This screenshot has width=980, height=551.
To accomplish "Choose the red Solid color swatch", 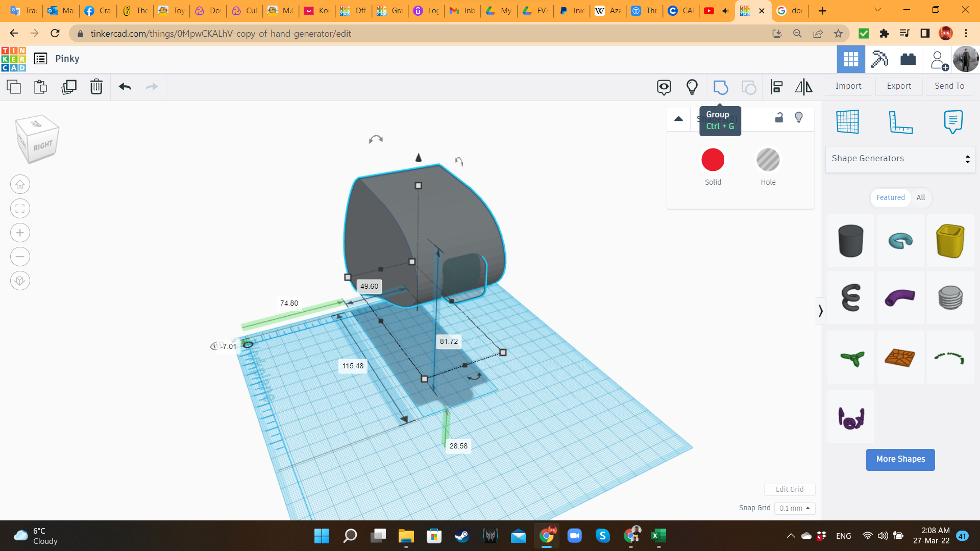I will [713, 160].
